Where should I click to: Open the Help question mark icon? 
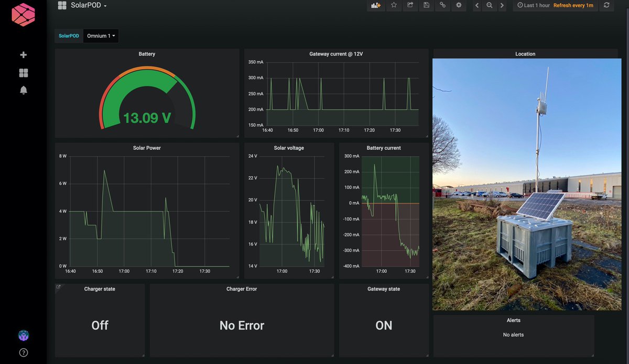(23, 352)
